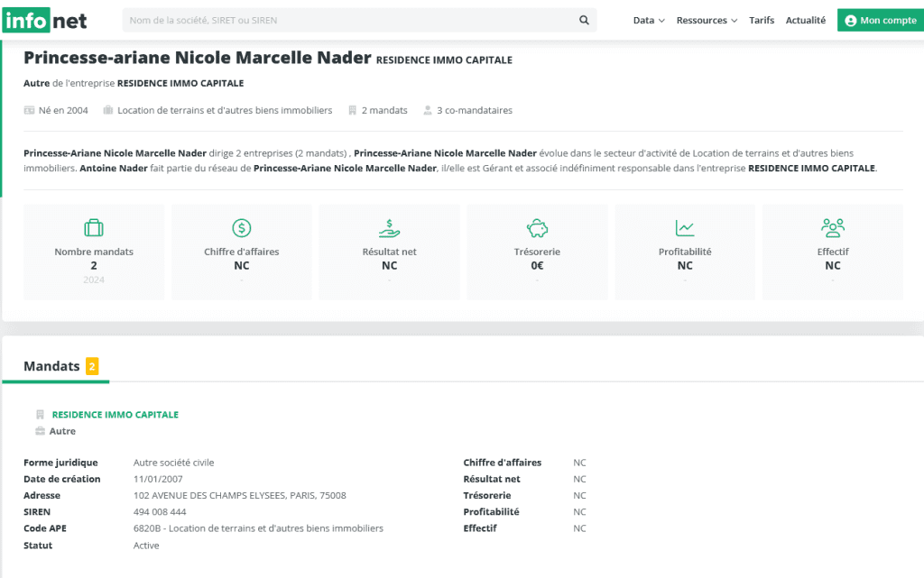Click the ID card icon beside Né en 2004
This screenshot has height=578, width=924.
29,110
